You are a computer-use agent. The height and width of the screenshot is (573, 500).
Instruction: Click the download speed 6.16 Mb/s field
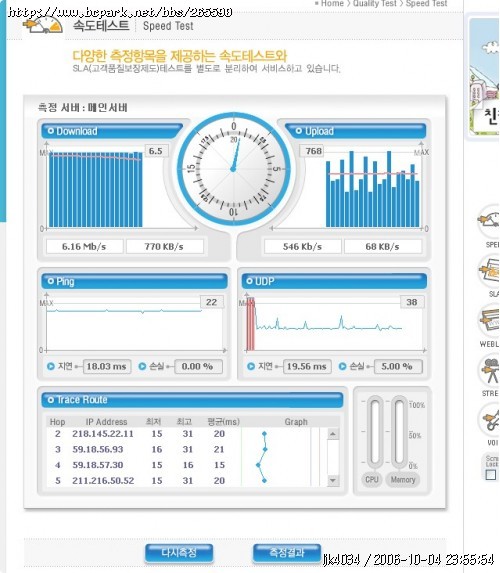click(x=84, y=246)
